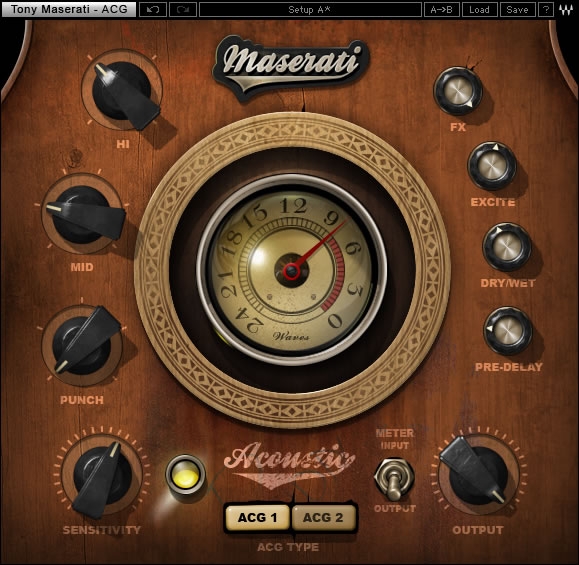Image resolution: width=579 pixels, height=565 pixels.
Task: Open the Setup A preset field
Action: (310, 10)
